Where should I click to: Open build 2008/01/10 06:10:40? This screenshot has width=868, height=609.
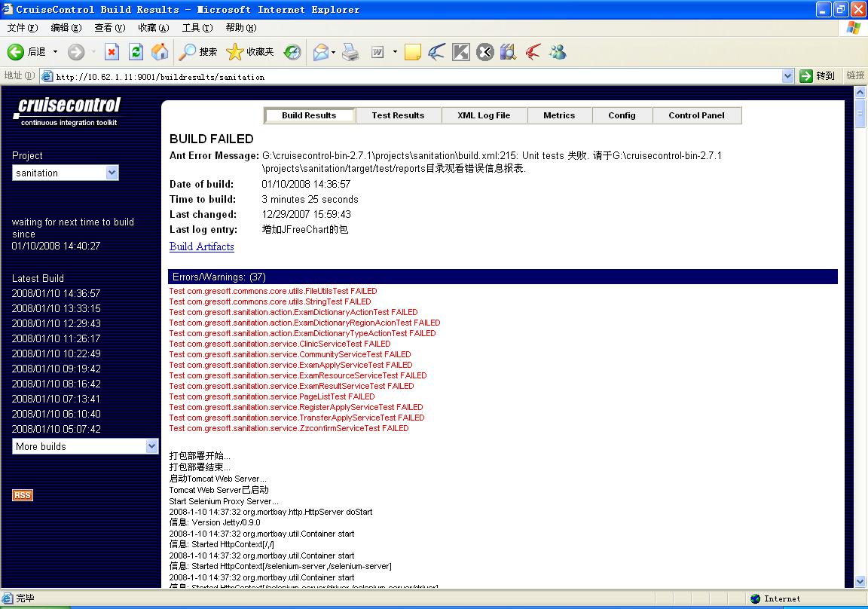(56, 414)
